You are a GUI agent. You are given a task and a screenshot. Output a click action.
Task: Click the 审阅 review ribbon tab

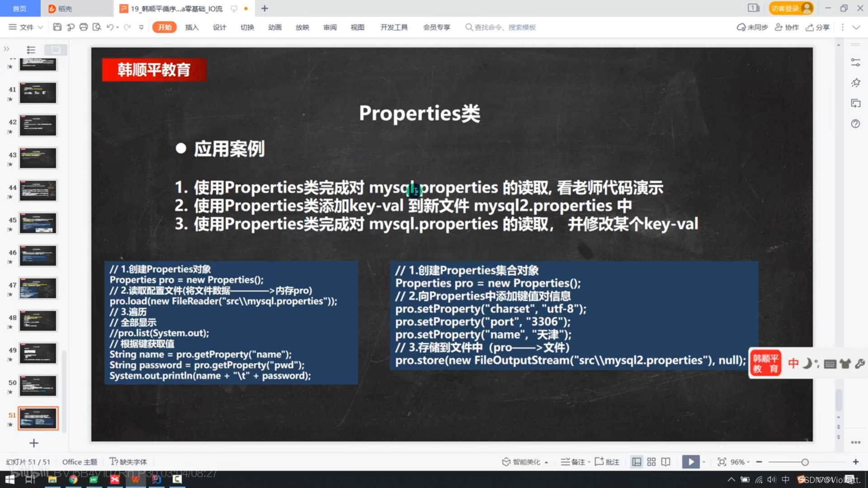tap(330, 27)
